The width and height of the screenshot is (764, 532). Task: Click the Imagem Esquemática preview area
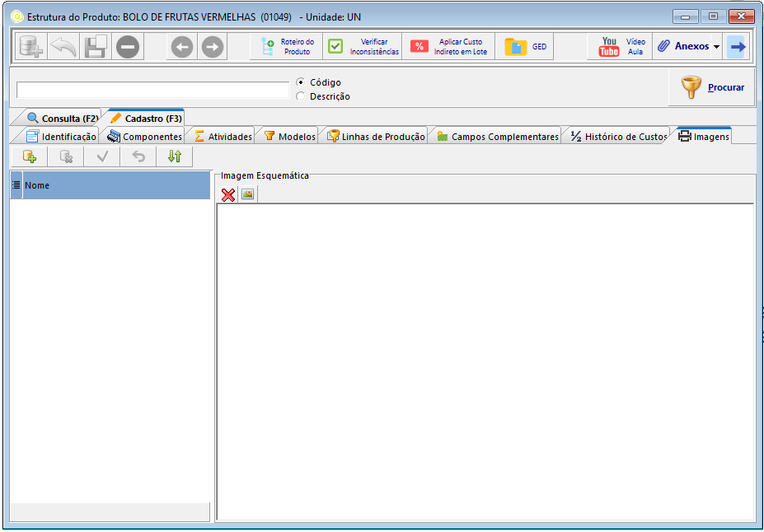coord(485,362)
